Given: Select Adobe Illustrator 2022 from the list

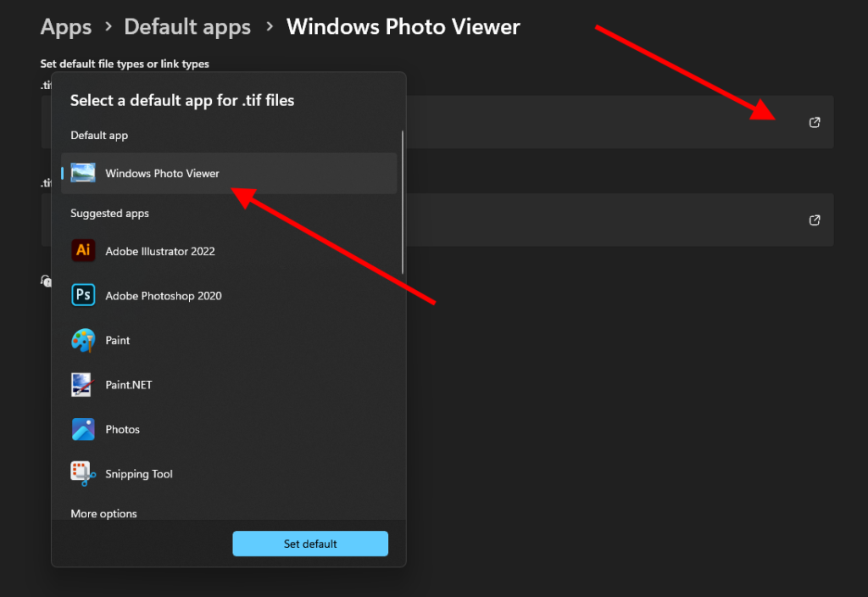Looking at the screenshot, I should (x=160, y=252).
